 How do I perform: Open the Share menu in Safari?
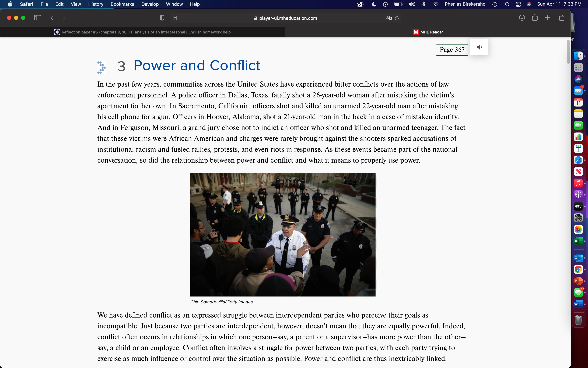pyautogui.click(x=535, y=18)
